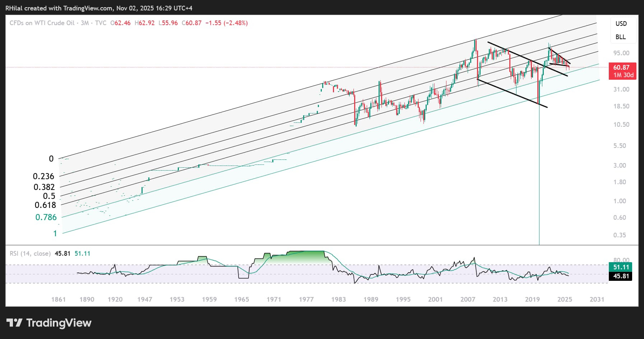Click CFDs on WTI Crude Oil title
The width and height of the screenshot is (644, 339).
point(42,23)
